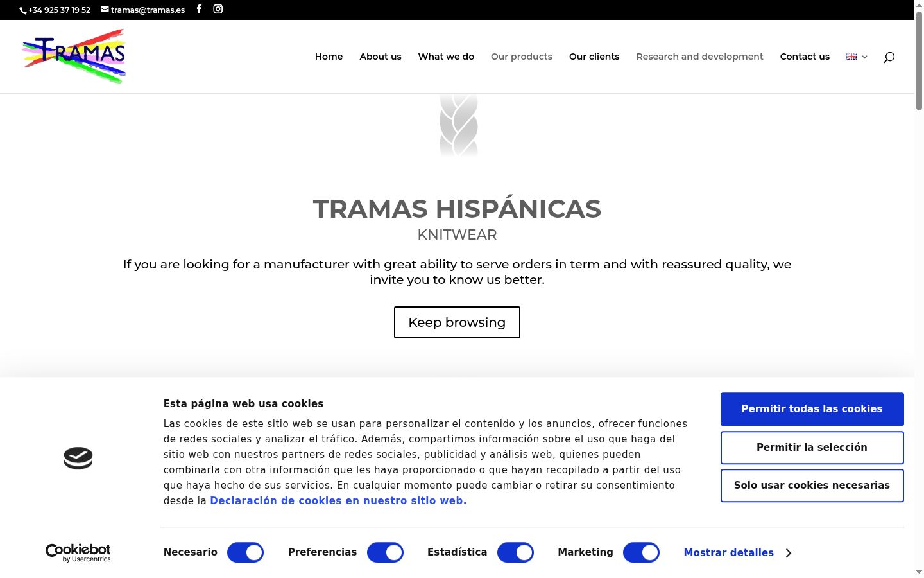Open the search magnifier icon
The width and height of the screenshot is (924, 578).
tap(889, 57)
